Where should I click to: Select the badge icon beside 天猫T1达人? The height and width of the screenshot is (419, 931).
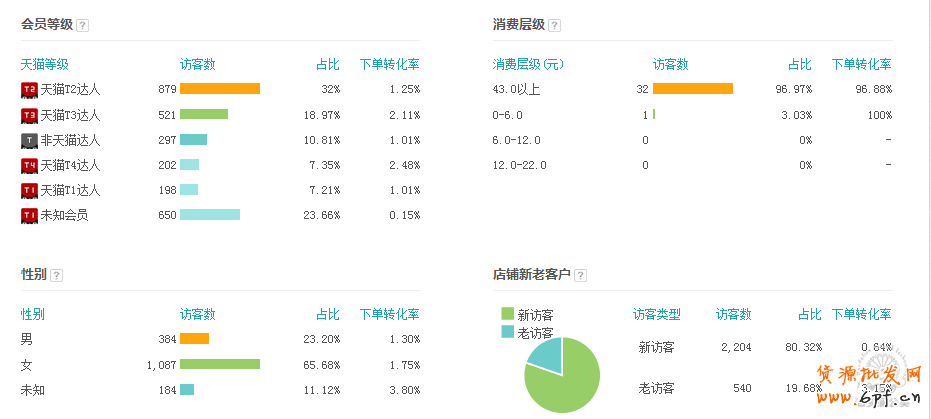(29, 190)
